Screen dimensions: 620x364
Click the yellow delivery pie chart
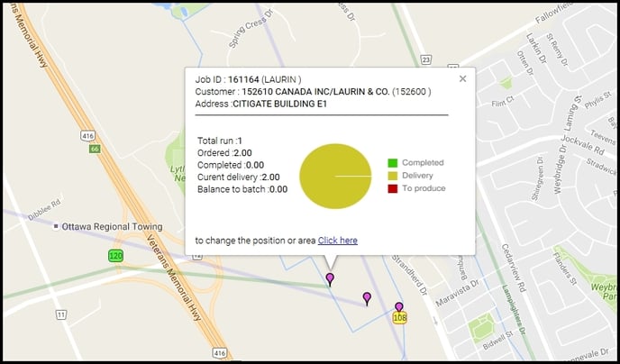(334, 176)
